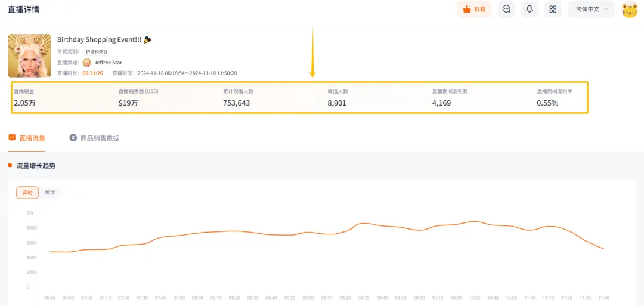Image resolution: width=644 pixels, height=306 pixels.
Task: Click the chevron arrow next to 简体中文
Action: click(x=606, y=9)
